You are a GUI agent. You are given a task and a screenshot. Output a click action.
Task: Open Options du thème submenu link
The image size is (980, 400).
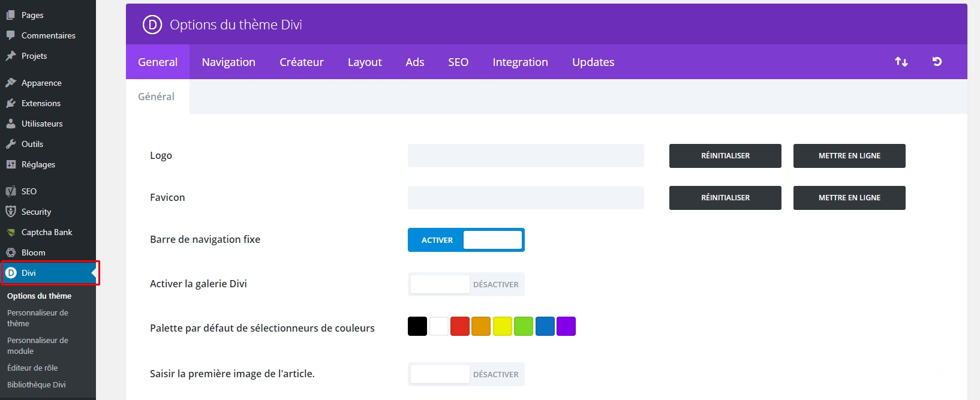point(39,296)
